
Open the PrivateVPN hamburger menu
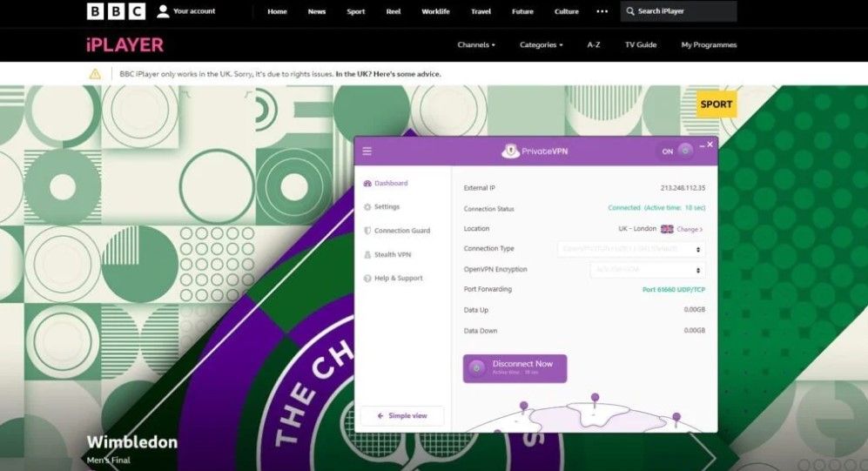pyautogui.click(x=367, y=151)
